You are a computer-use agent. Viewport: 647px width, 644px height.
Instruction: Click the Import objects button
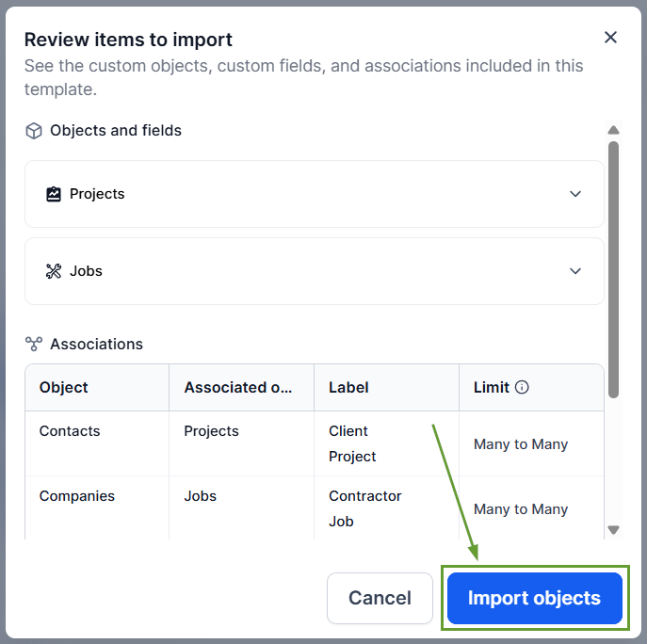point(534,598)
